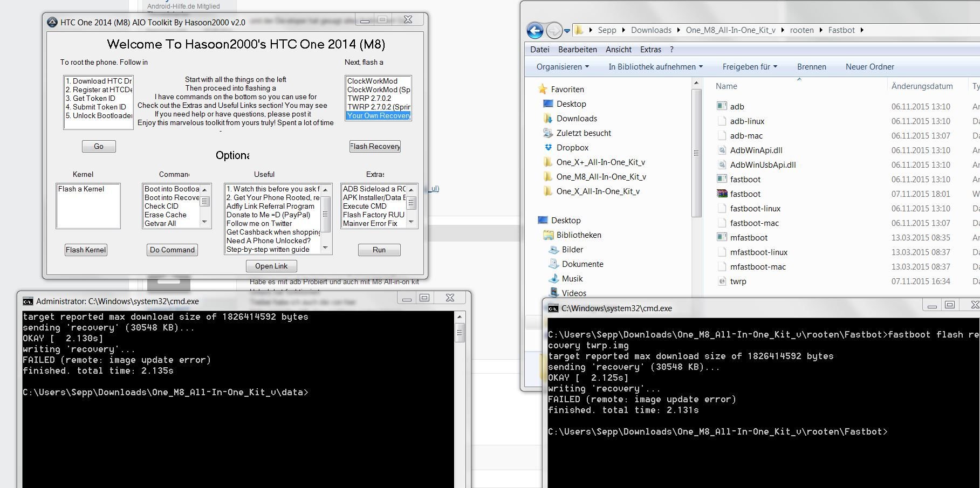Select the fastboot-mac file icon
Viewport: 980px width, 488px height.
point(722,223)
